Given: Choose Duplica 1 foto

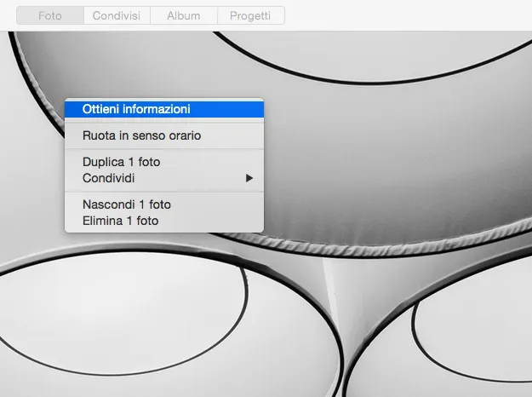Looking at the screenshot, I should click(164, 162).
